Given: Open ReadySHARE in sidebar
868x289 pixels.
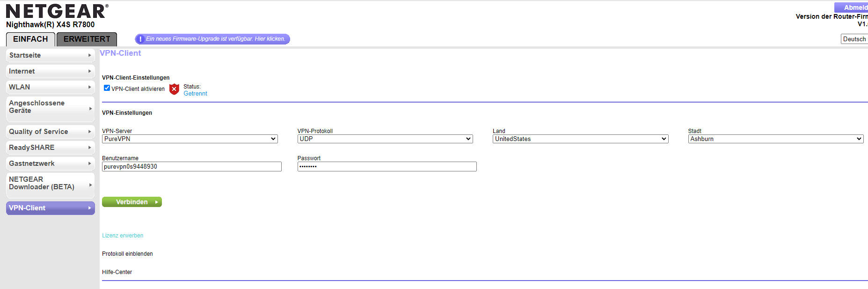Looking at the screenshot, I should 51,148.
